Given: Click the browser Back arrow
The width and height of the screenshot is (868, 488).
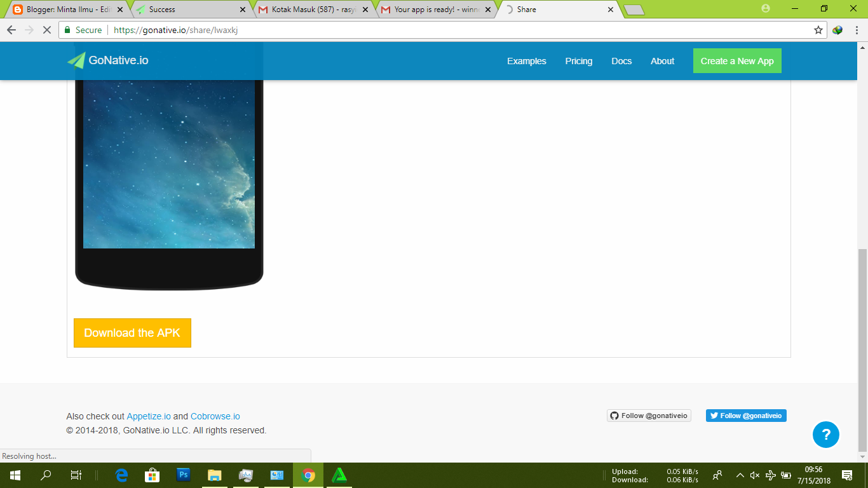Looking at the screenshot, I should pyautogui.click(x=11, y=30).
